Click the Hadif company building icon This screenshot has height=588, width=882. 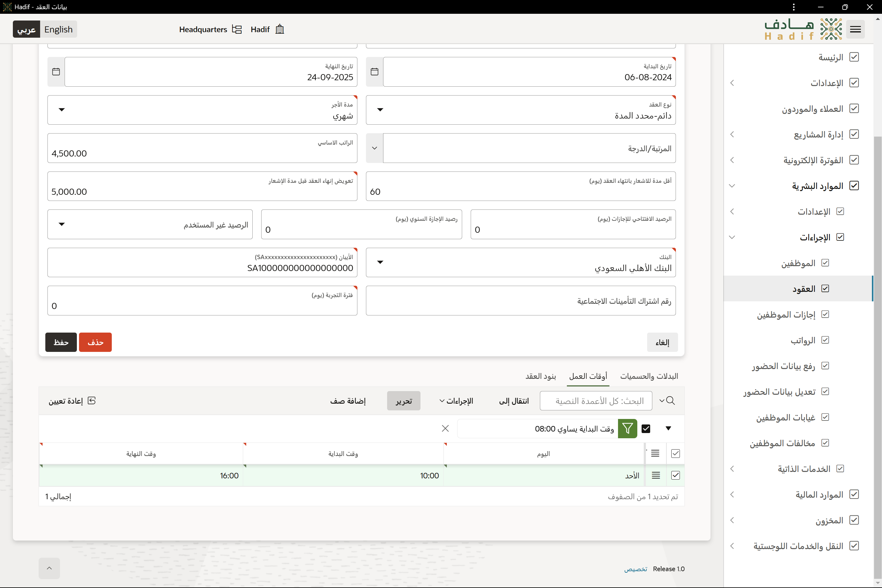point(280,29)
